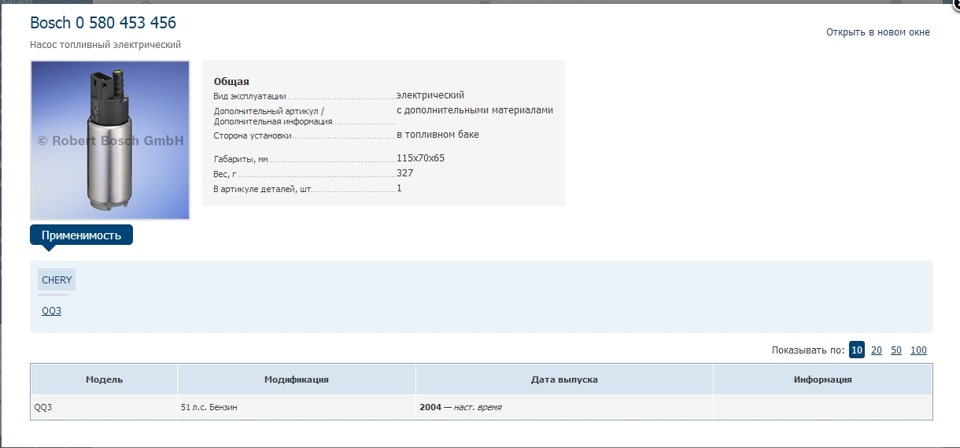Show 10 results per page

click(857, 350)
